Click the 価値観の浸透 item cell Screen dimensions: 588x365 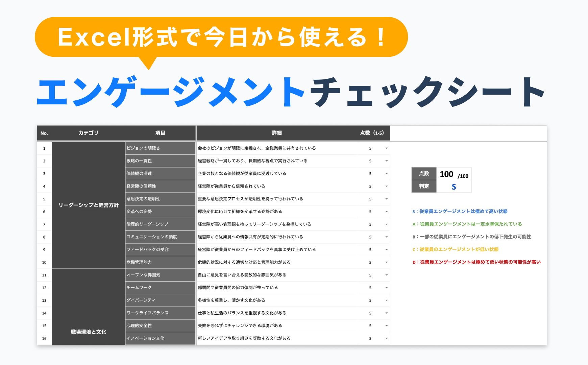(160, 174)
